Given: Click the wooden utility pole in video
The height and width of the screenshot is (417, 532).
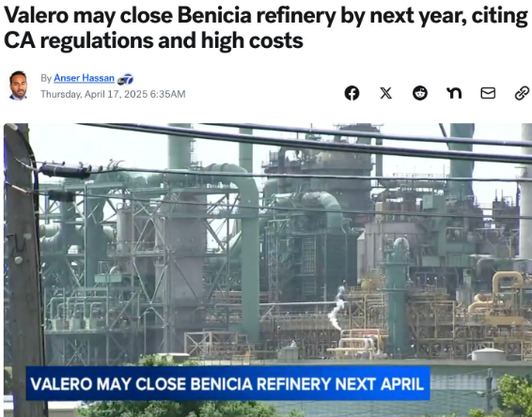Looking at the screenshot, I should tap(23, 270).
